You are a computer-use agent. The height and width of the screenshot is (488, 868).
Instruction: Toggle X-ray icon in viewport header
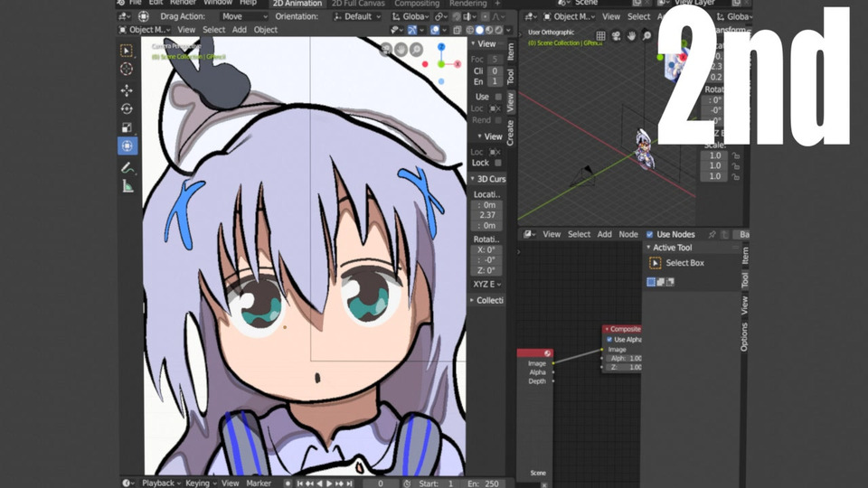[457, 30]
